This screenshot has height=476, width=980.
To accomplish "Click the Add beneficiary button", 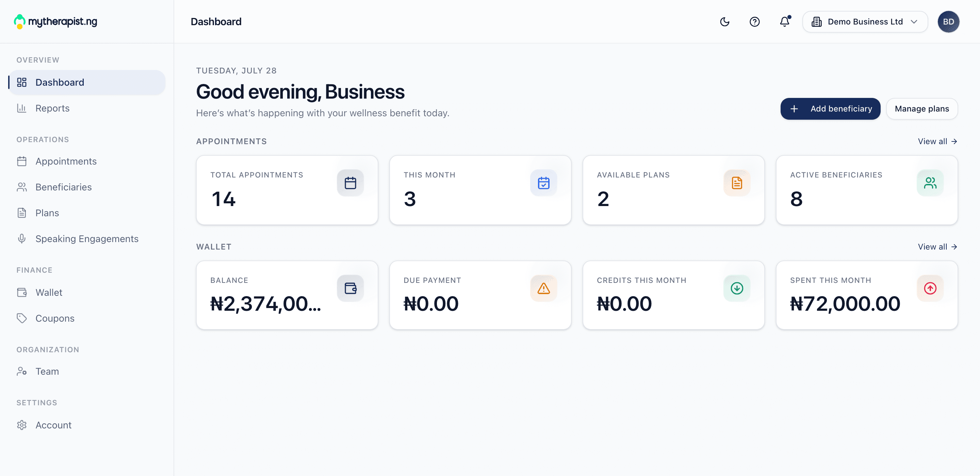I will click(830, 109).
